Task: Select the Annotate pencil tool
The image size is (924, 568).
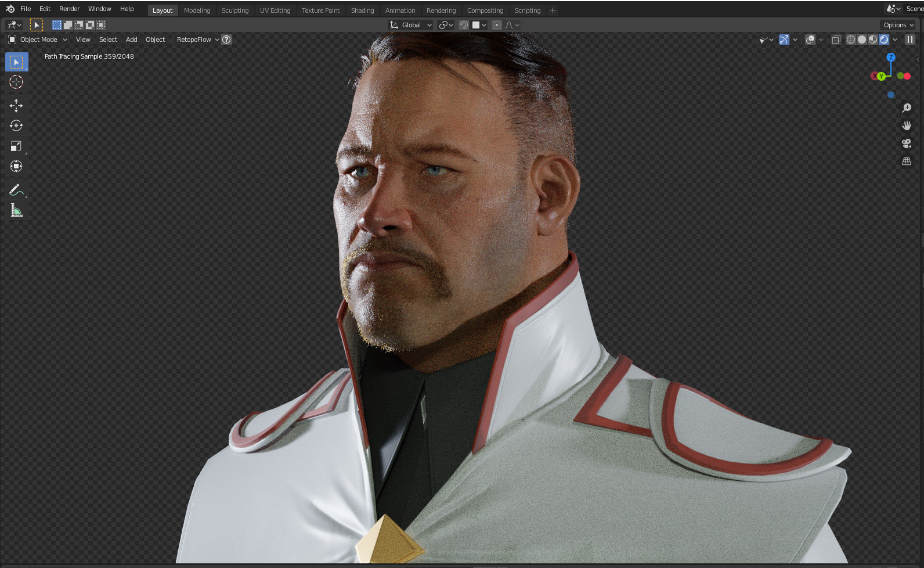Action: click(16, 190)
